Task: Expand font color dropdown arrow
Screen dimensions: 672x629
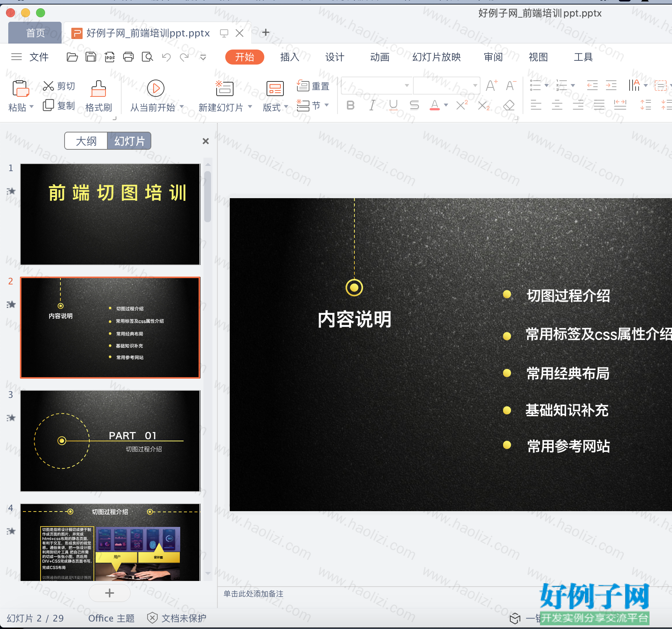Action: click(446, 105)
